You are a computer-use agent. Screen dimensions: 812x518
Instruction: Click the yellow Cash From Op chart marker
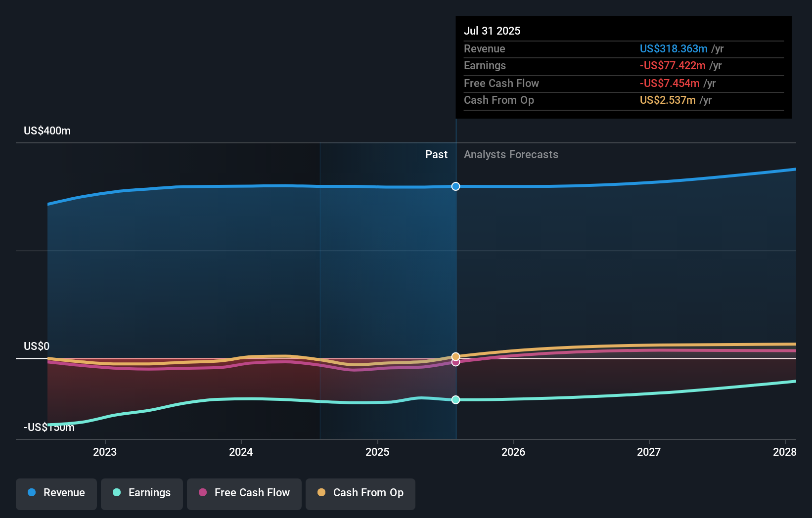(455, 355)
